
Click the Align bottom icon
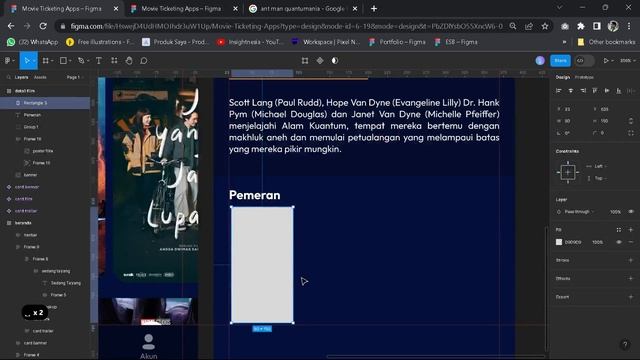coord(619,91)
